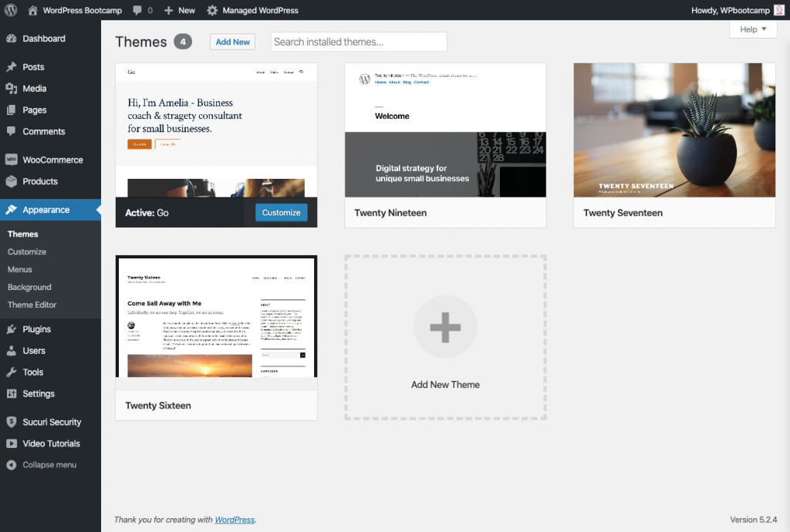This screenshot has height=532, width=790.
Task: Click the Collapse menu arrow icon
Action: (11, 465)
